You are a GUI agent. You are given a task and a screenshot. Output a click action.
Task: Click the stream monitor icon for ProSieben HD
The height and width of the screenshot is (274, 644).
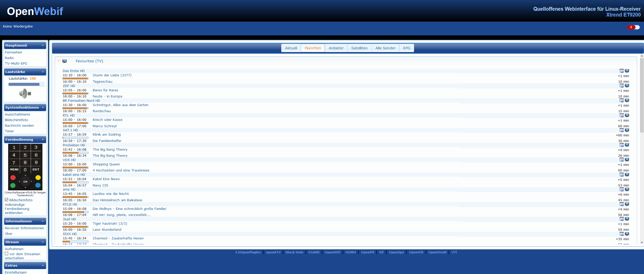click(627, 145)
